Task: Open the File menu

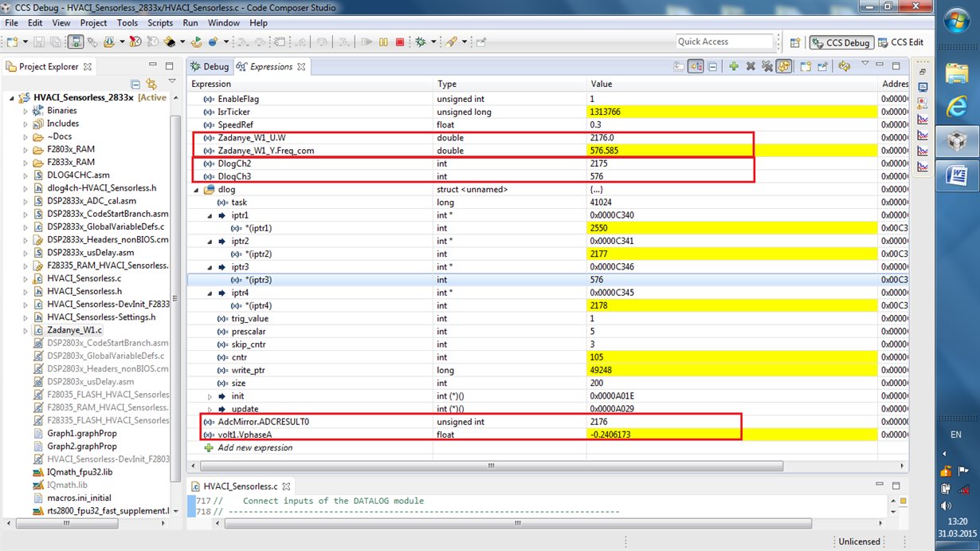Action: pos(11,23)
